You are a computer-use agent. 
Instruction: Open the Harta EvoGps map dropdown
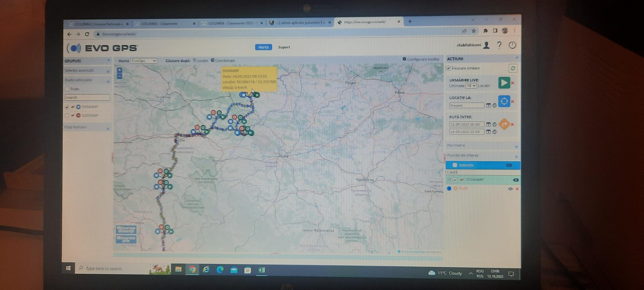144,61
